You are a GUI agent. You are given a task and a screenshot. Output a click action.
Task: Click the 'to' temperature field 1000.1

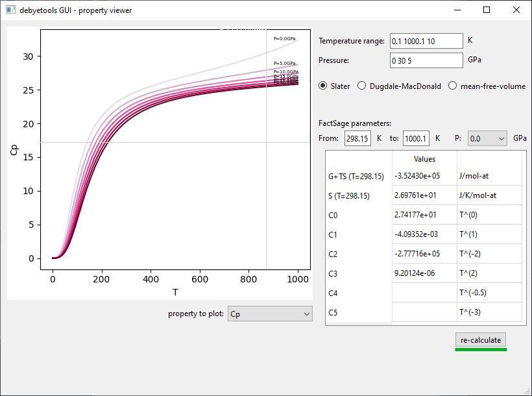pos(416,138)
